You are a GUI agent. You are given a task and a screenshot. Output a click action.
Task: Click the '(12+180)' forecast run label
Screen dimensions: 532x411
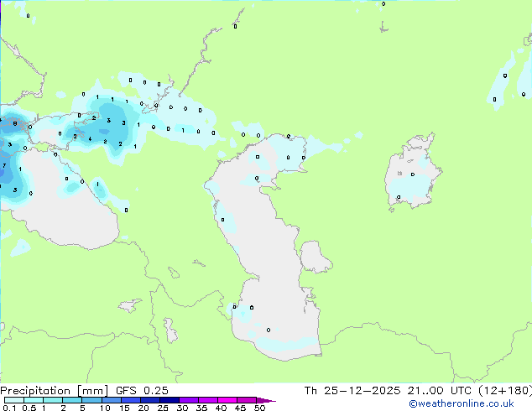point(505,391)
